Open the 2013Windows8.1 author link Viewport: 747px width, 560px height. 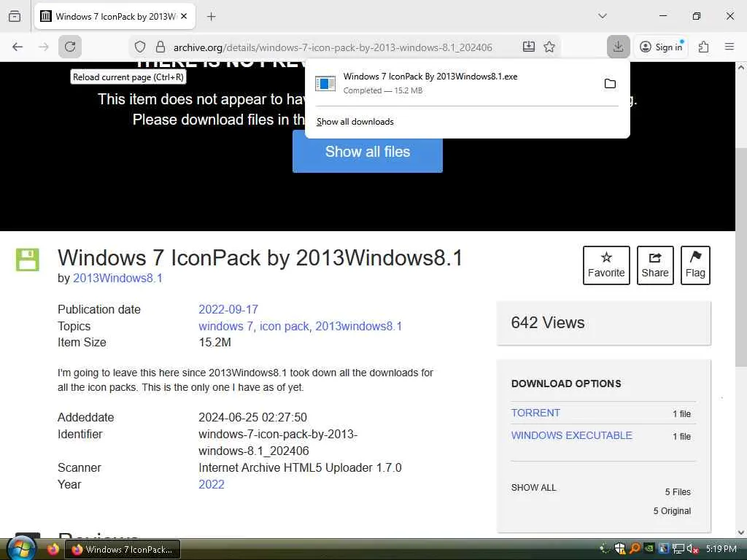[117, 278]
